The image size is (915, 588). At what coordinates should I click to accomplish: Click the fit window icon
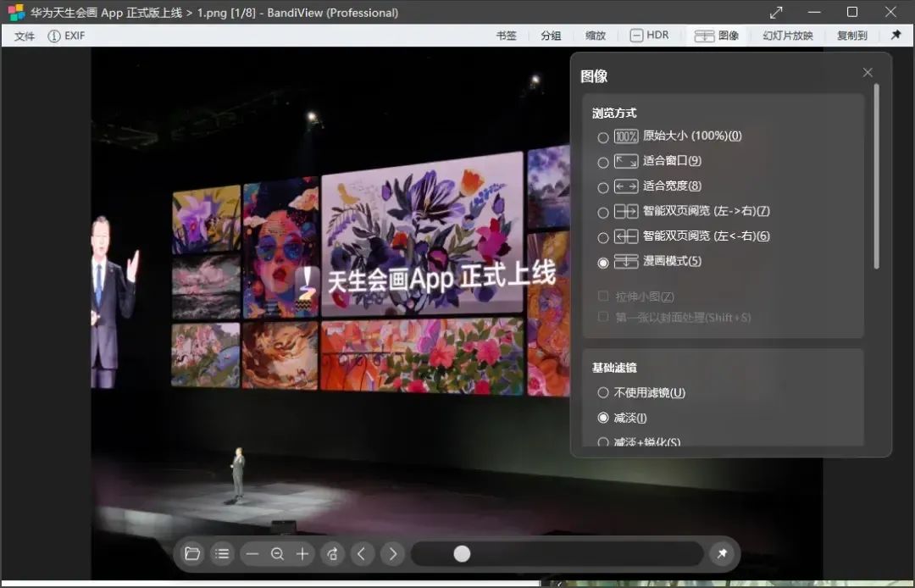[626, 161]
